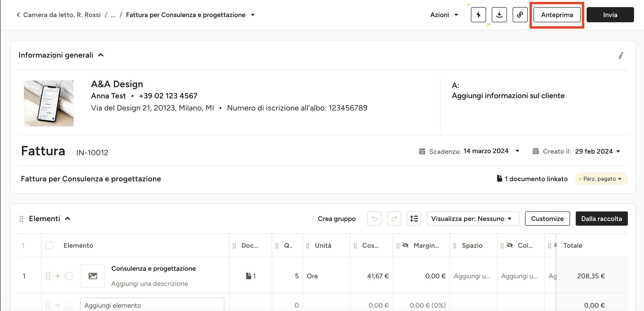Click linked document file icon
Viewport: 644px width, 311px height.
(x=499, y=178)
